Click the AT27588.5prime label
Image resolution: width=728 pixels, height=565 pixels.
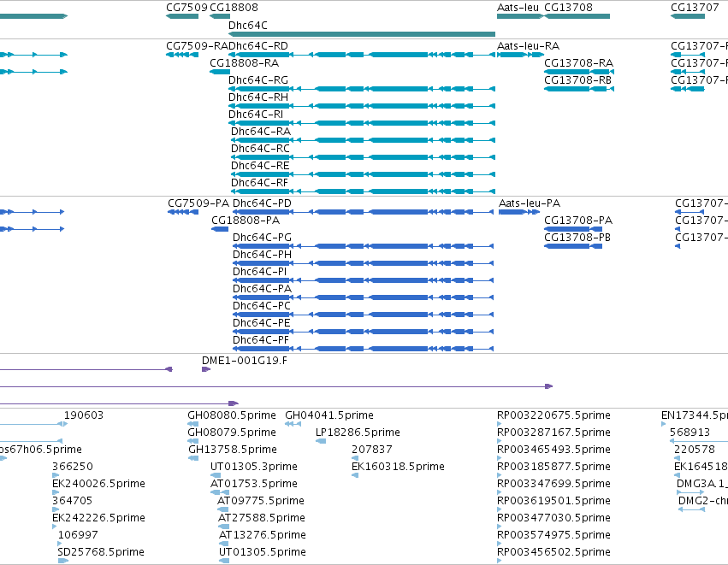pos(262,519)
